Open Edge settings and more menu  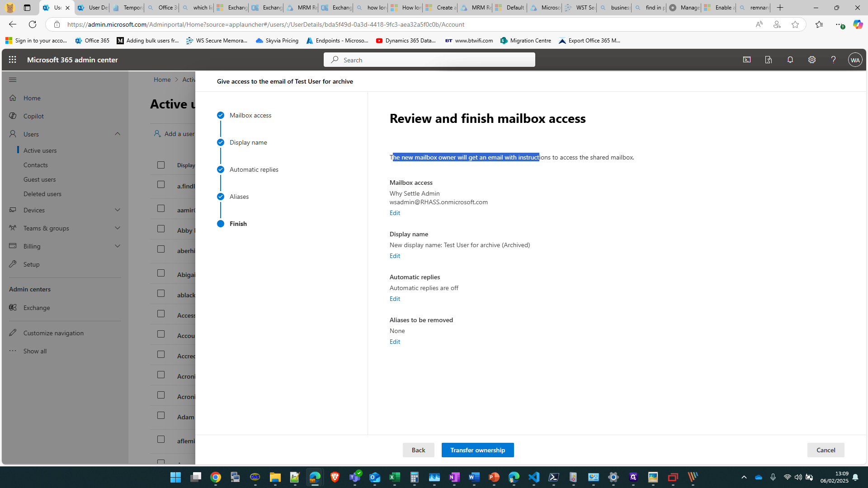click(839, 24)
